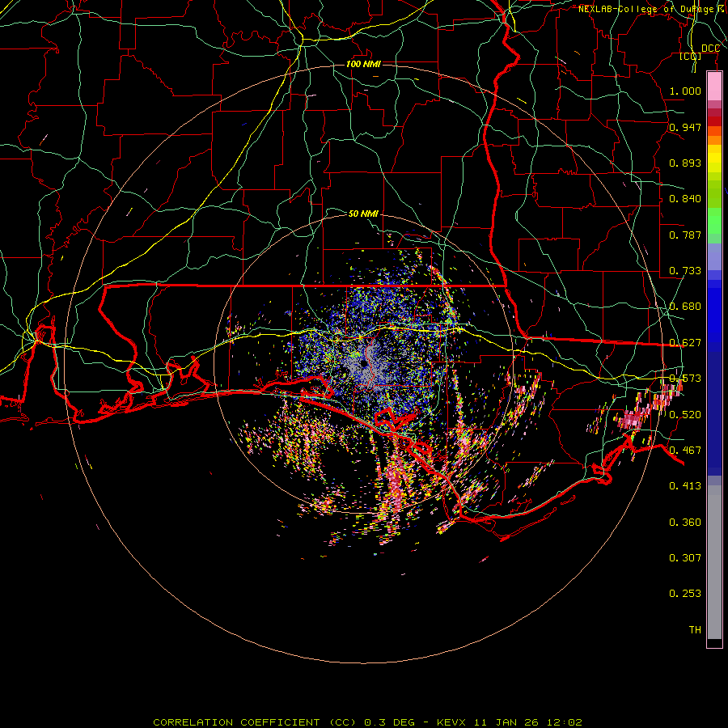The width and height of the screenshot is (728, 728).
Task: Select the 0.893 scale value
Action: (x=685, y=163)
